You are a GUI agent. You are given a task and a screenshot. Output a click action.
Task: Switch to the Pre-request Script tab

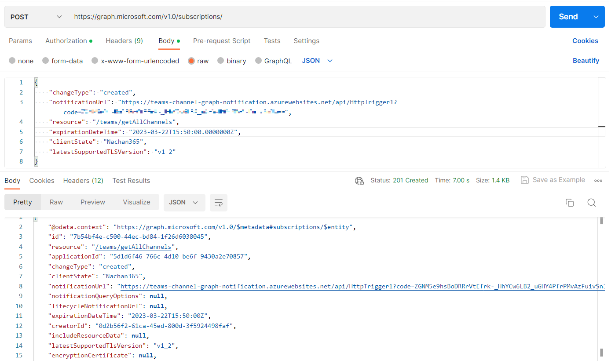(222, 41)
